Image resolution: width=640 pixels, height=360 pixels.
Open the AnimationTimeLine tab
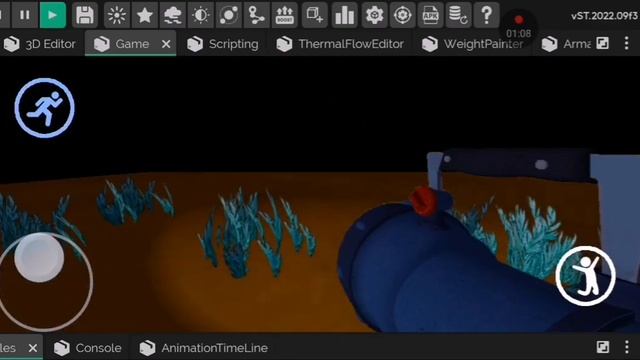click(x=204, y=348)
